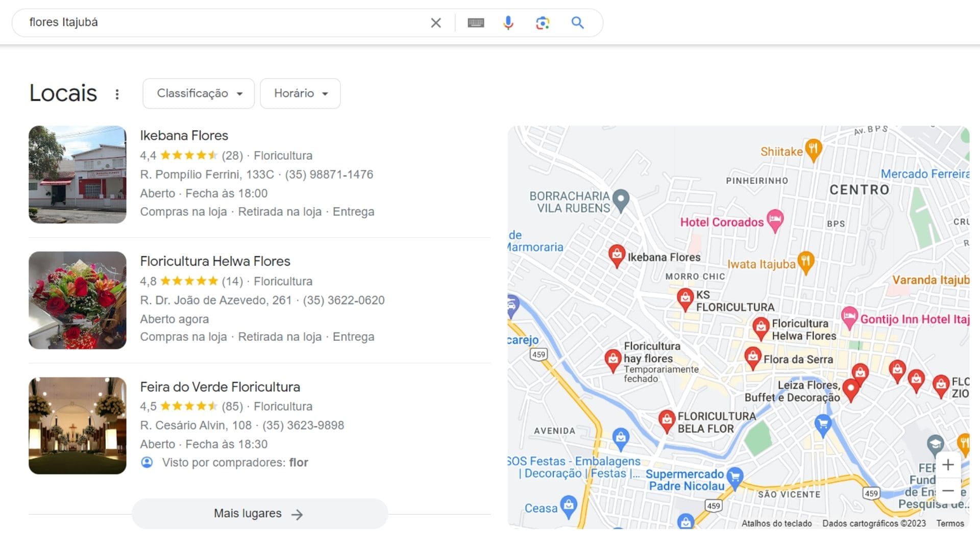Screen dimensions: 980x551
Task: Click the star rating of Ikebana Flores
Action: (189, 155)
